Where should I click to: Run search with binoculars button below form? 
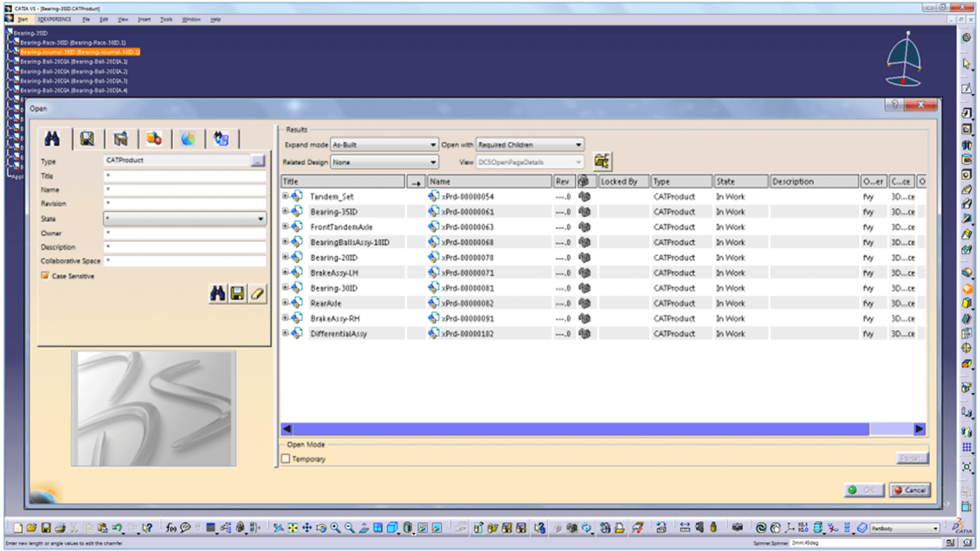218,293
